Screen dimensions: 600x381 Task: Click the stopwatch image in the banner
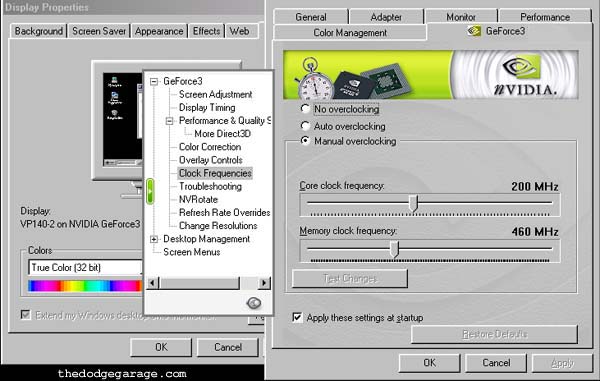point(313,80)
